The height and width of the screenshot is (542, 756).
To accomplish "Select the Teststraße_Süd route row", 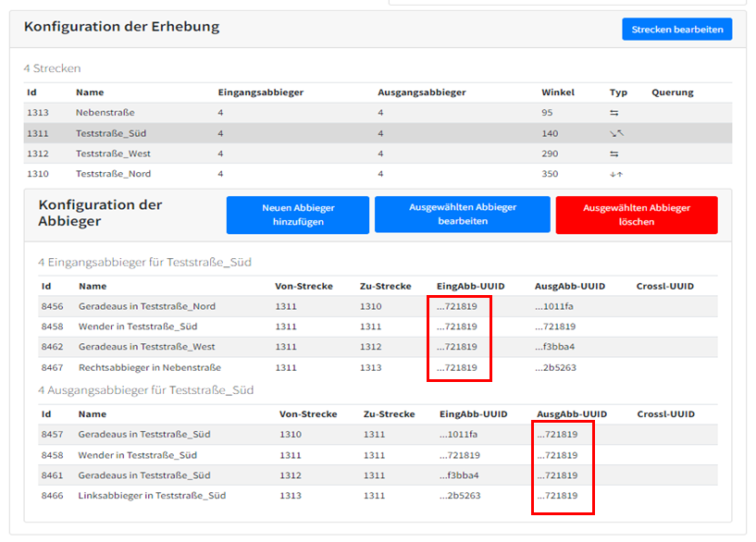I will coord(378,133).
